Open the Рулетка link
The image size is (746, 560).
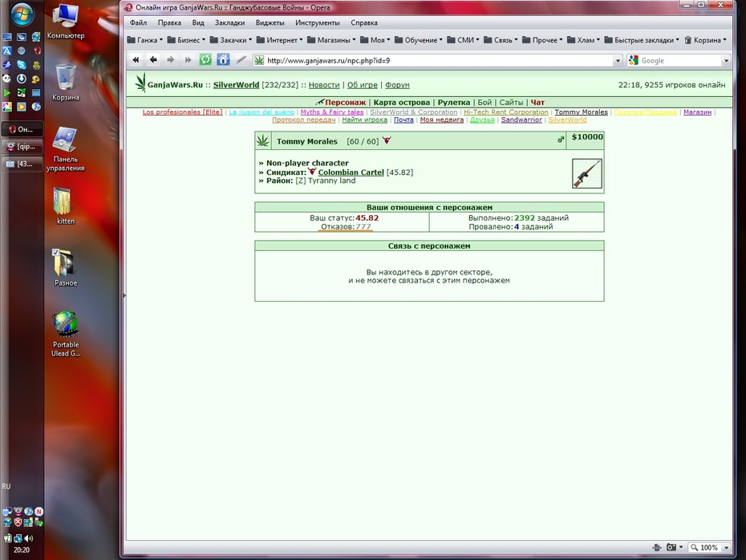coord(454,103)
